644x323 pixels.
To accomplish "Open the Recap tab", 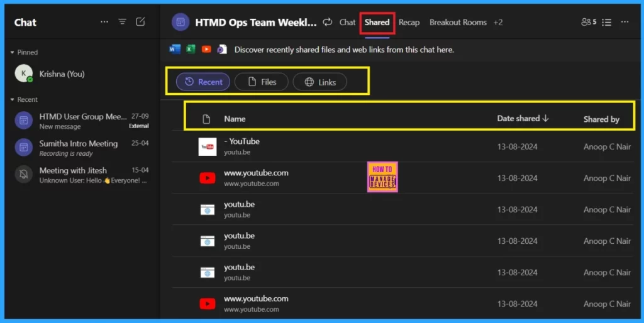I will (409, 22).
